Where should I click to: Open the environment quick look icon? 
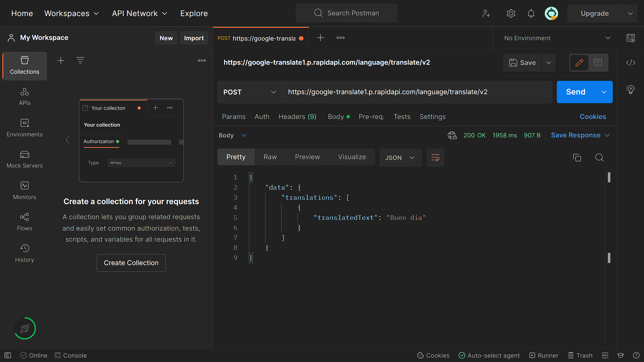631,38
